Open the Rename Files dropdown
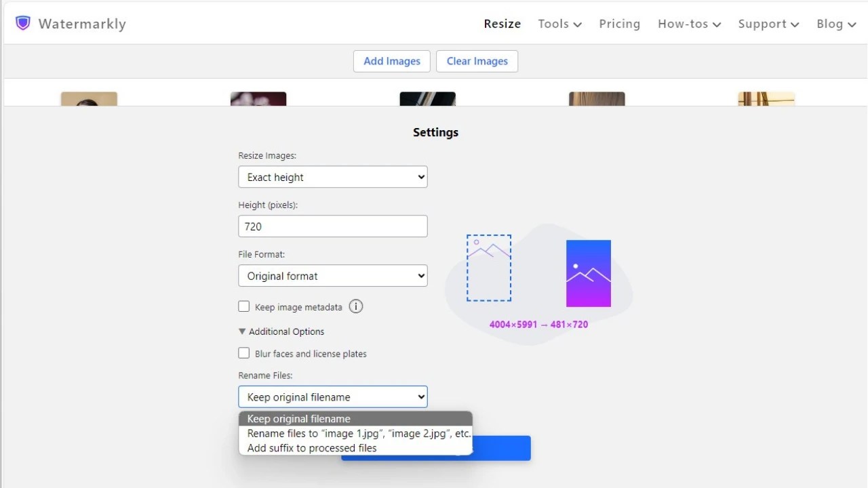The height and width of the screenshot is (488, 868). (x=332, y=396)
